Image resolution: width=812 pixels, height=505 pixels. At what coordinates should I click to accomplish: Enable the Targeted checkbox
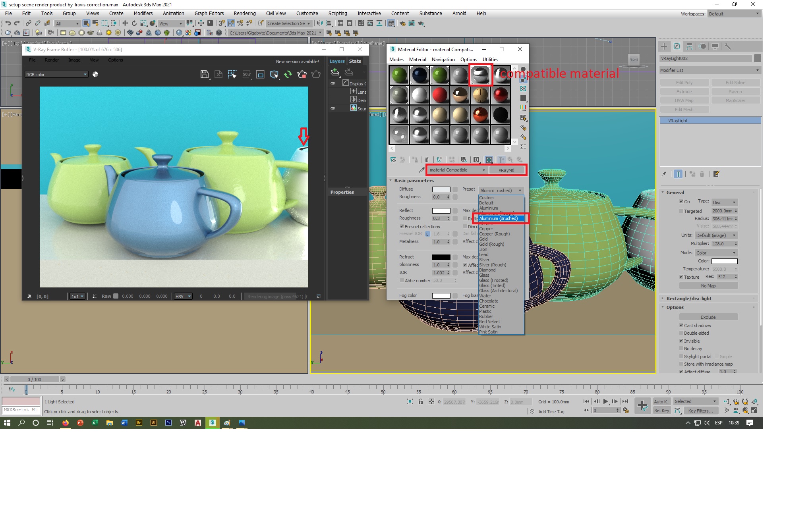[x=681, y=211]
